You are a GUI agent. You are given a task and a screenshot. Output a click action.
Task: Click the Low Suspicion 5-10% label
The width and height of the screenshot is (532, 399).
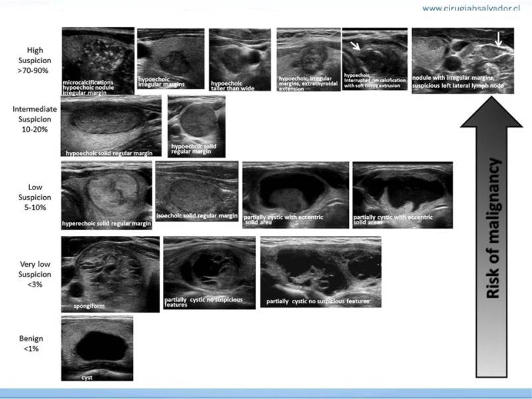(35, 188)
